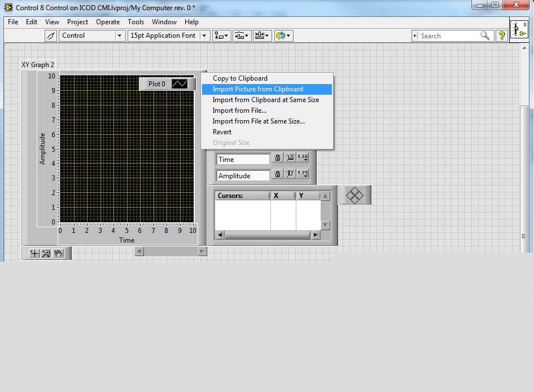Click the X-axis maximum value 10
Viewport: 534px width, 392px height.
click(x=192, y=231)
